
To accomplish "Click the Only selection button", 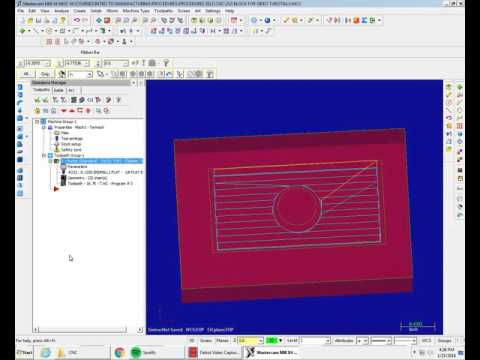I will [x=45, y=74].
